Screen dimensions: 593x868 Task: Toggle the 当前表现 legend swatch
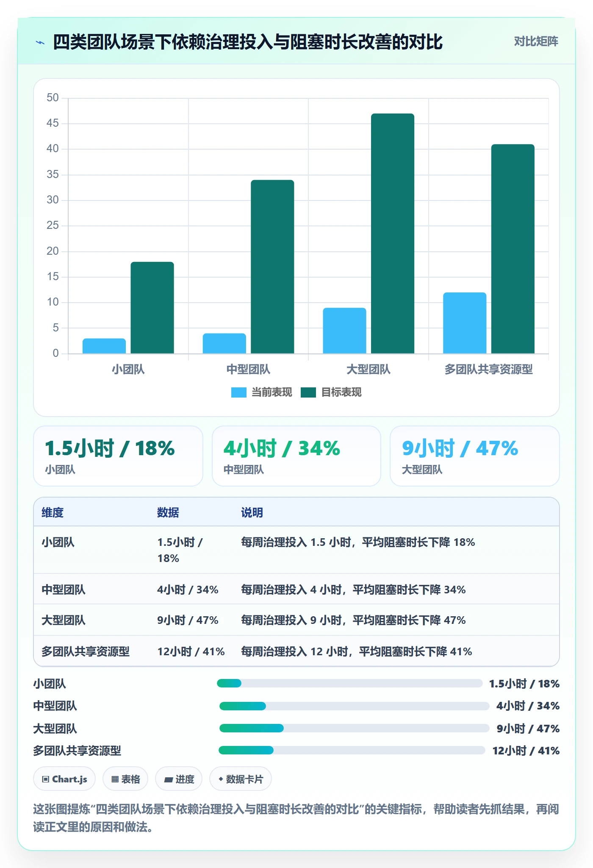click(x=238, y=392)
